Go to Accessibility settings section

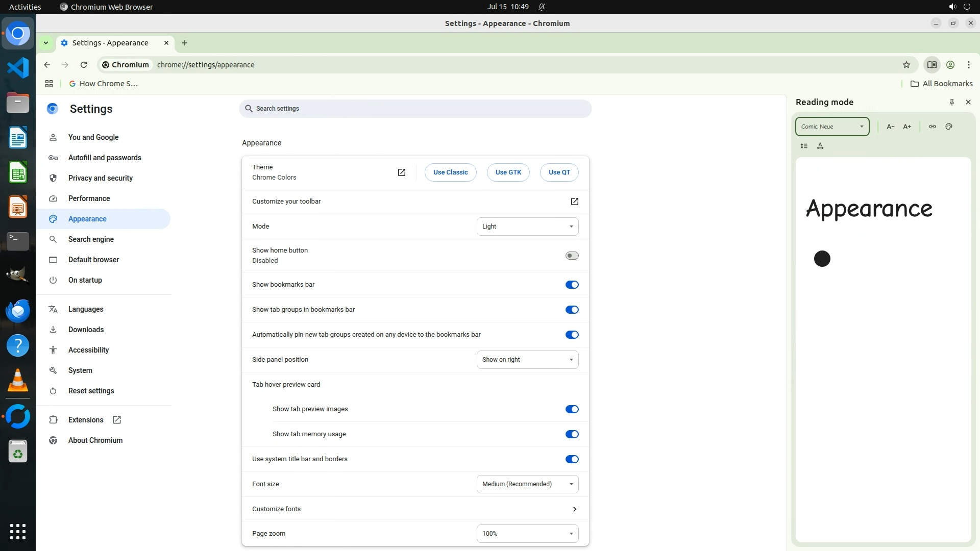88,350
